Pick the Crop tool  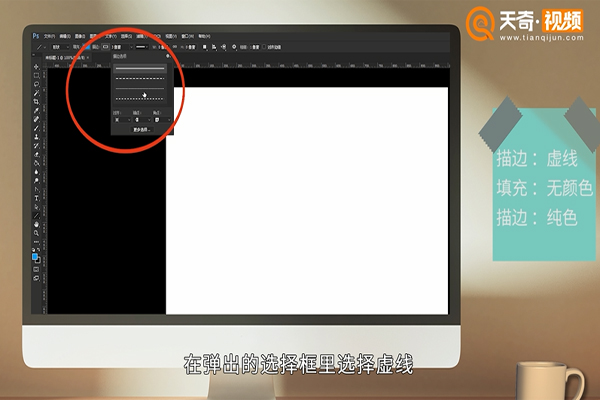point(36,102)
